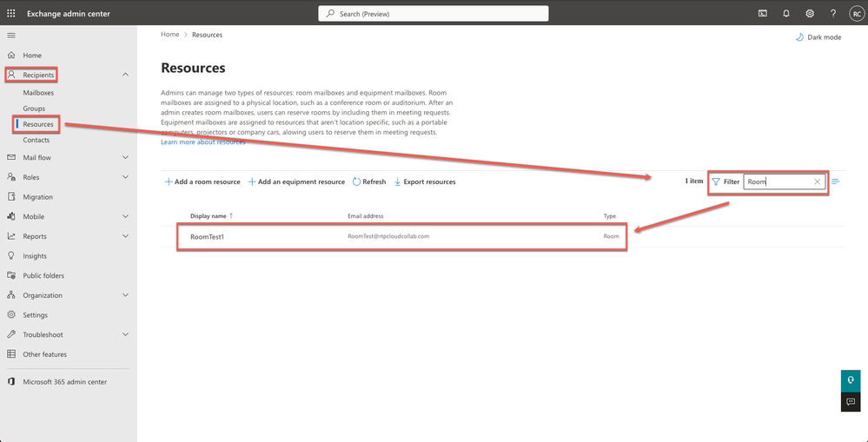
Task: Click the Home house icon in sidebar
Action: point(11,56)
